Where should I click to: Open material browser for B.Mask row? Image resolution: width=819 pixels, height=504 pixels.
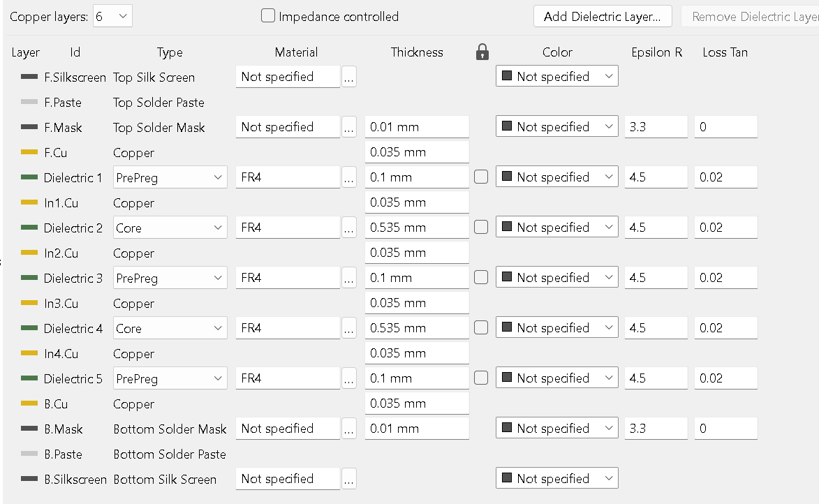point(349,429)
